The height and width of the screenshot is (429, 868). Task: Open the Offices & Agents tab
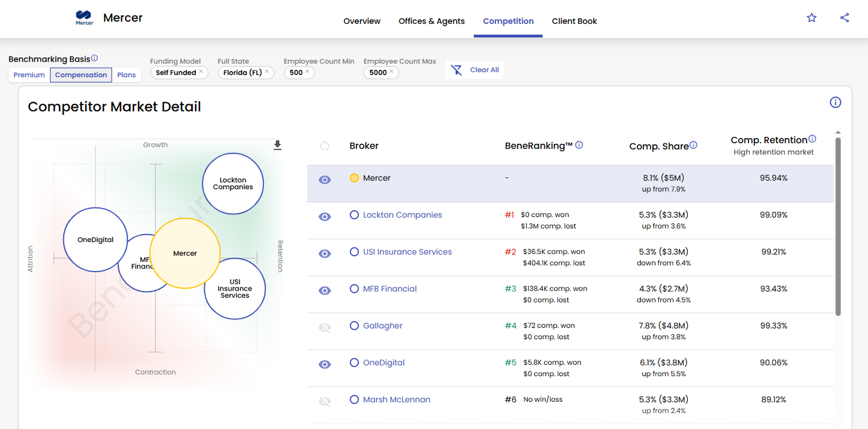431,21
